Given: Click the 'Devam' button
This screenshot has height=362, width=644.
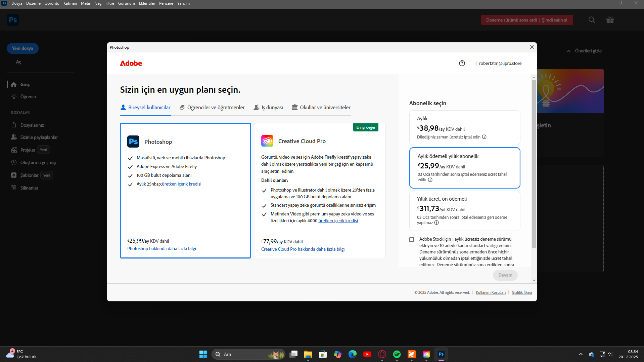Looking at the screenshot, I should click(x=505, y=275).
